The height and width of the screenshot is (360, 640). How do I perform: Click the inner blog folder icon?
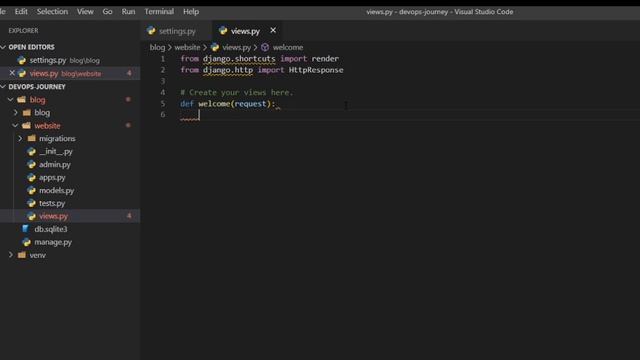[x=27, y=113]
